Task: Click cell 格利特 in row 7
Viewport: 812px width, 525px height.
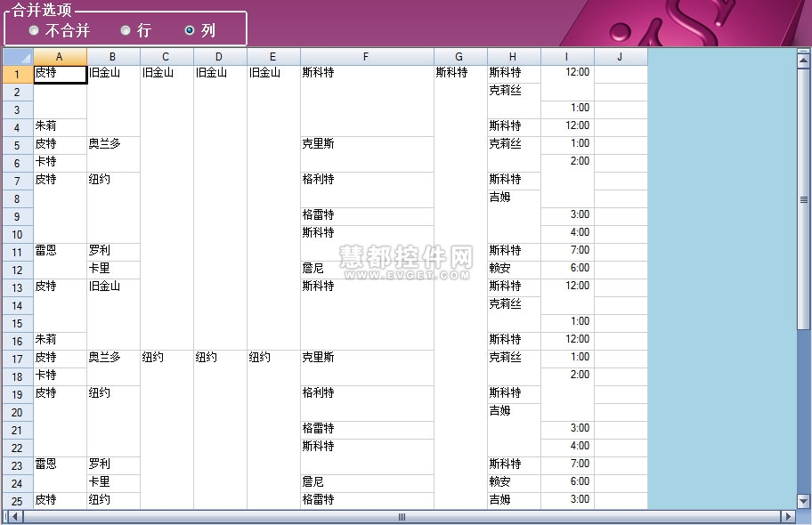Action: tap(367, 190)
